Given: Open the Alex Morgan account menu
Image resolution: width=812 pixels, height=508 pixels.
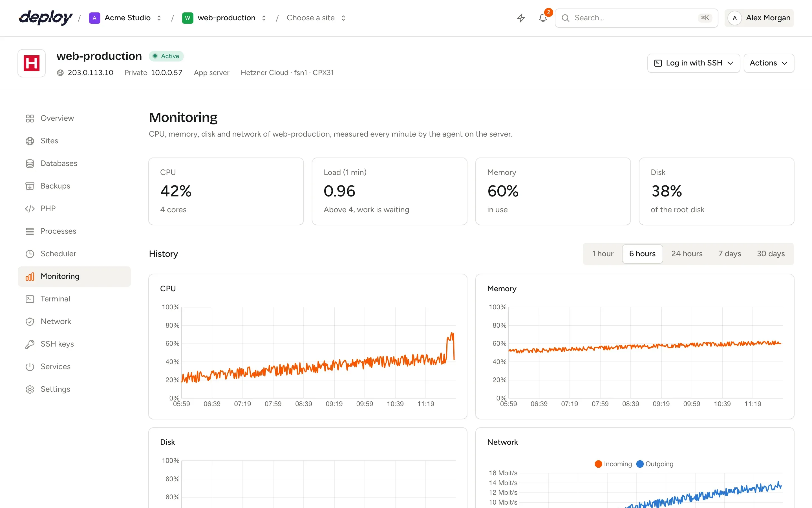Looking at the screenshot, I should click(759, 18).
